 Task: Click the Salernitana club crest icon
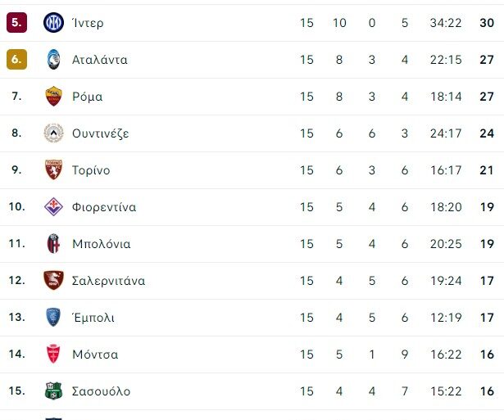(53, 281)
